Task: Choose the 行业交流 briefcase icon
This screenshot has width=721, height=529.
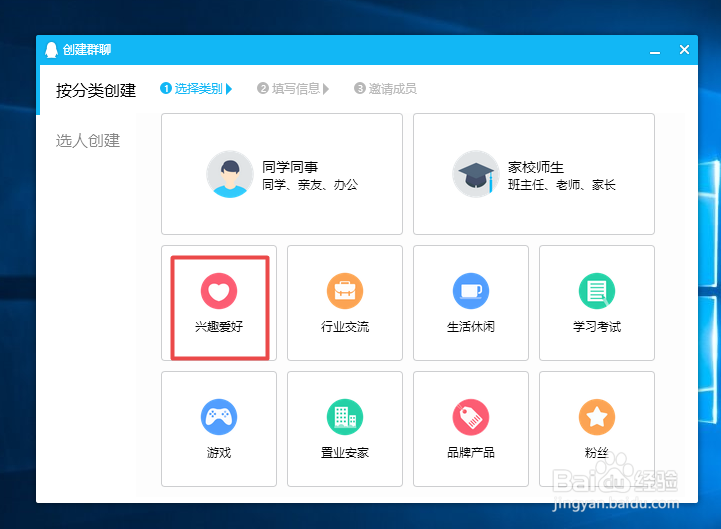Action: [x=345, y=291]
